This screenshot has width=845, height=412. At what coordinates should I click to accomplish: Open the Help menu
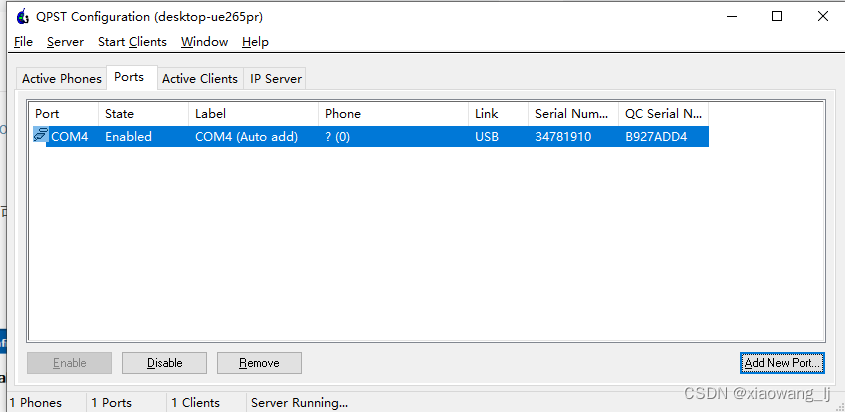pyautogui.click(x=255, y=42)
